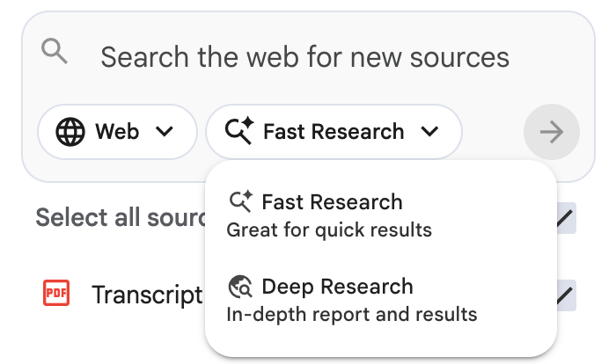Click the 'Web' label on the source chip

pyautogui.click(x=117, y=132)
